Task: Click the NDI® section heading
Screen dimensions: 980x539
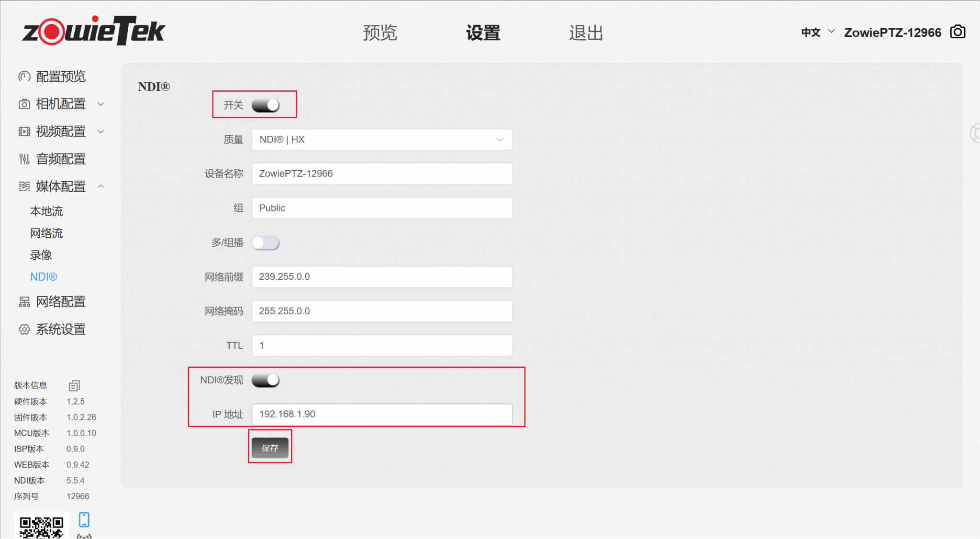Action: tap(154, 87)
